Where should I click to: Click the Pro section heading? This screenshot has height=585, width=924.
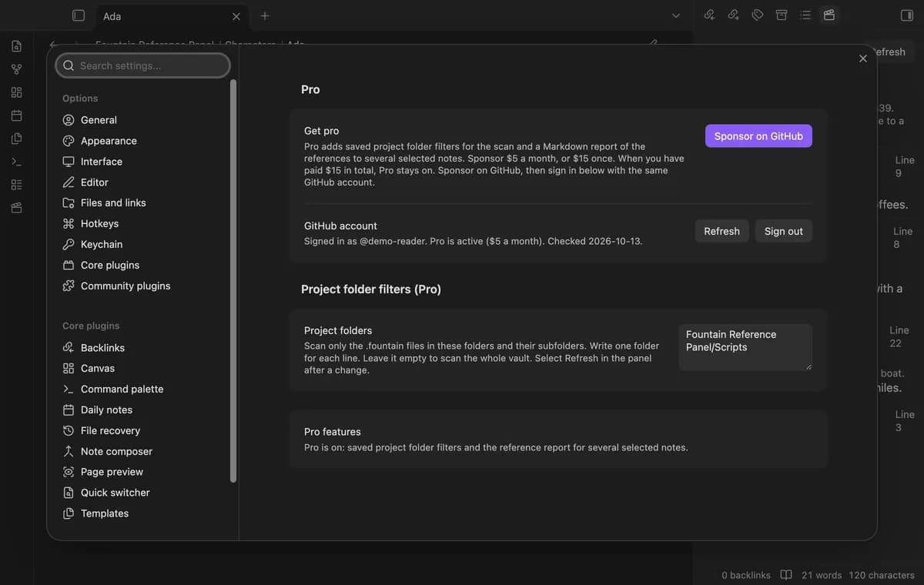tap(310, 89)
